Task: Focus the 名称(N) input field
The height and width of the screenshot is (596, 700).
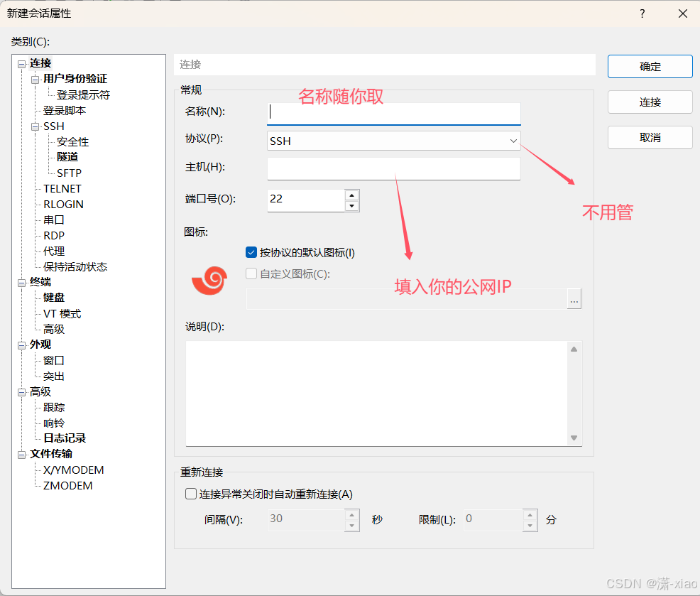Action: pyautogui.click(x=394, y=114)
